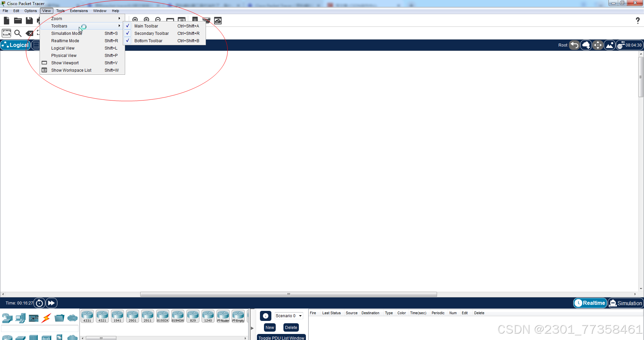Pick the 829 router device
This screenshot has height=340, width=644.
pyautogui.click(x=193, y=316)
